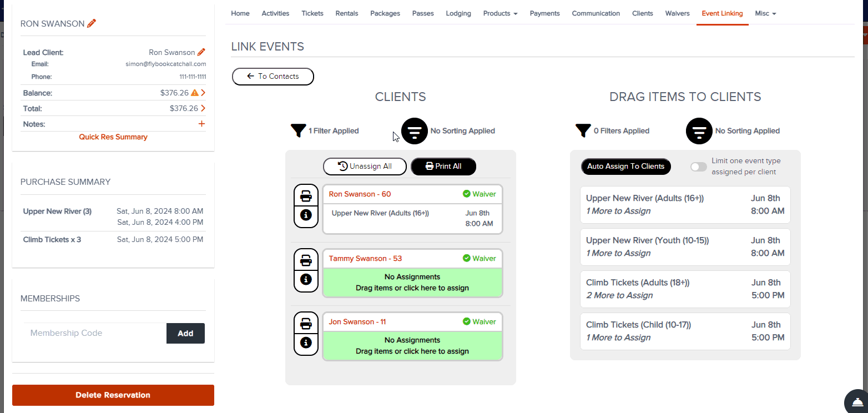The image size is (868, 413).
Task: Open the Home tab
Action: (x=240, y=13)
